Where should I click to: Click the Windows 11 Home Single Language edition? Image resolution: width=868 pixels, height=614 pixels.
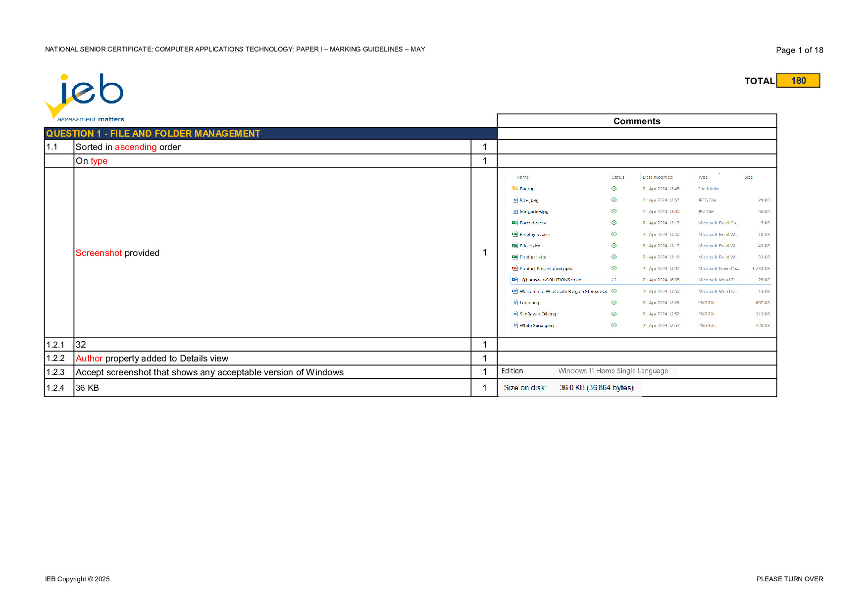coord(613,371)
